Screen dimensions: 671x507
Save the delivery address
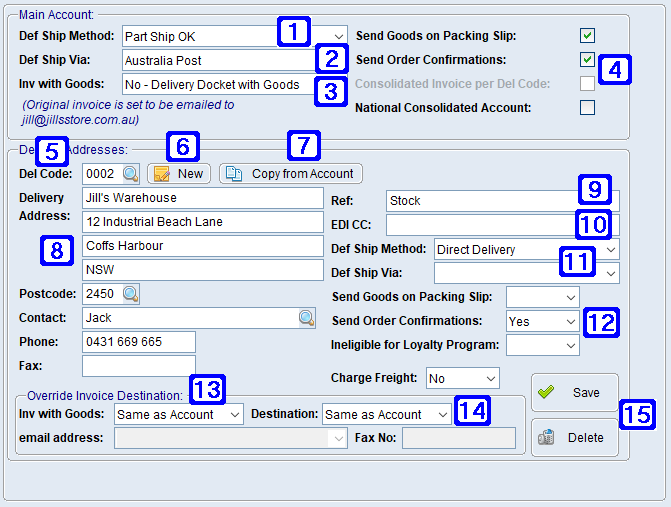[575, 392]
